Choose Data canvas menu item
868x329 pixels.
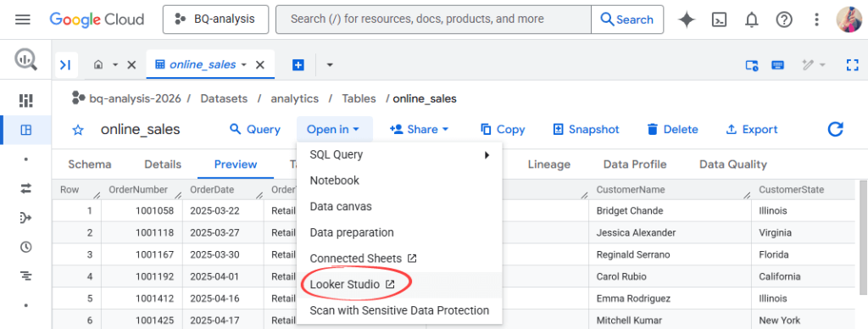click(x=399, y=207)
